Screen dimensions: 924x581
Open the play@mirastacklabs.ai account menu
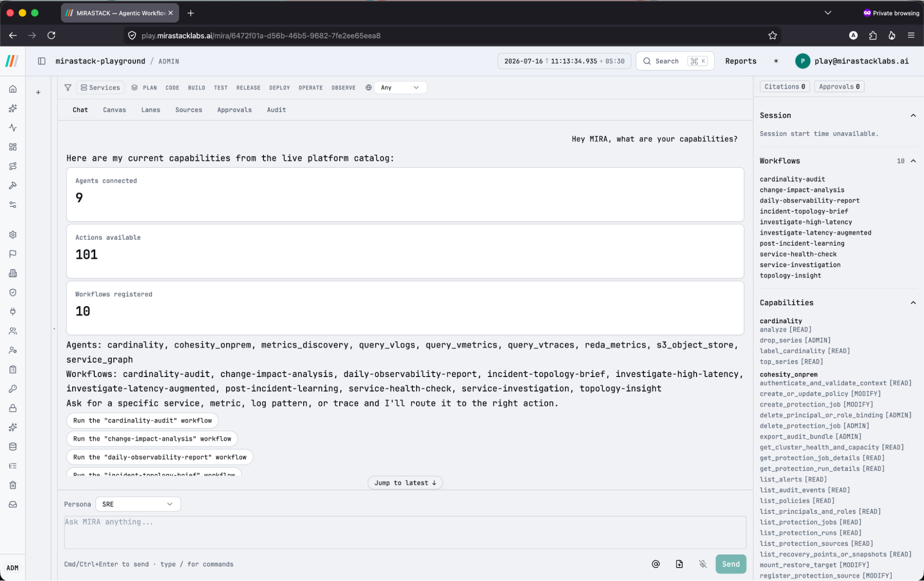click(852, 61)
